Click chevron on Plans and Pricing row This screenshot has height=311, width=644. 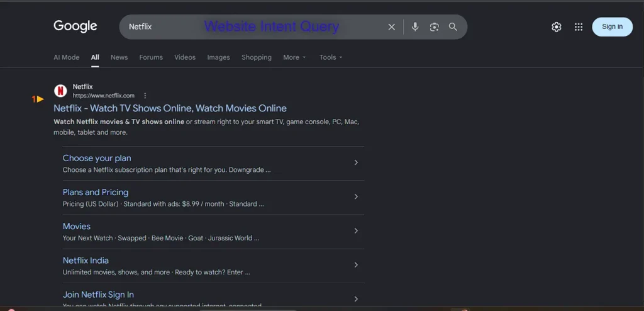click(356, 196)
